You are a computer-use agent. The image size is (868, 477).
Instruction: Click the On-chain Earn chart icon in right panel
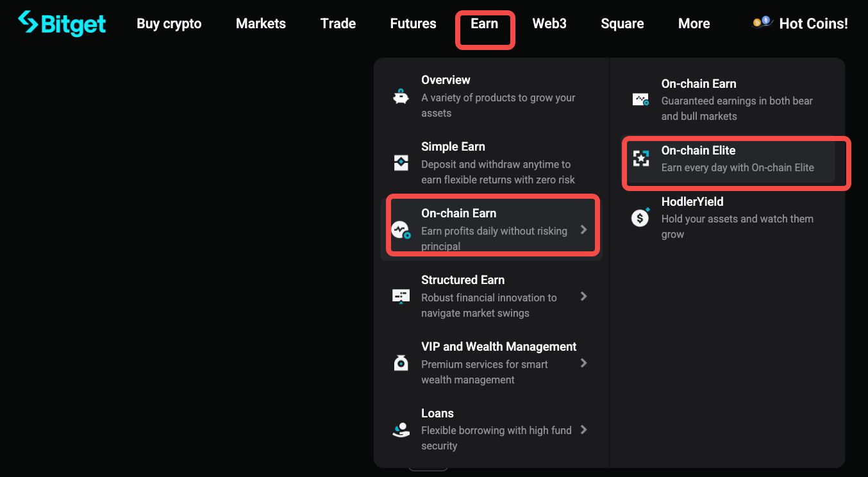tap(640, 99)
